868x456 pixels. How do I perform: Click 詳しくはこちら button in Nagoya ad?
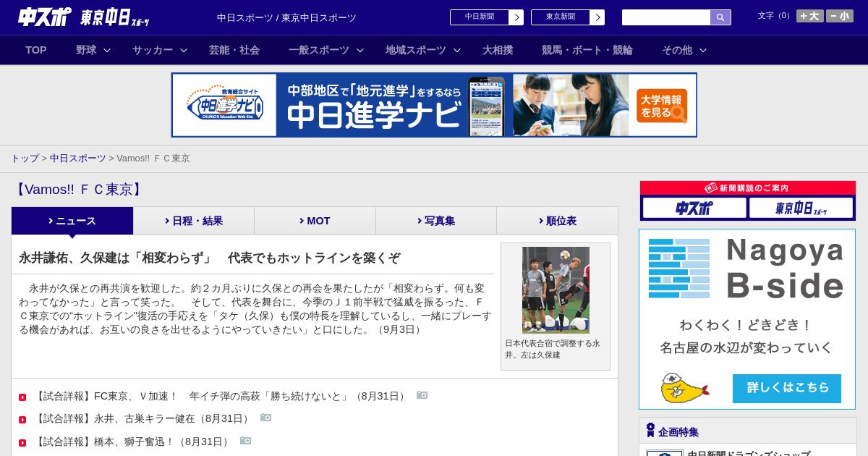[787, 389]
